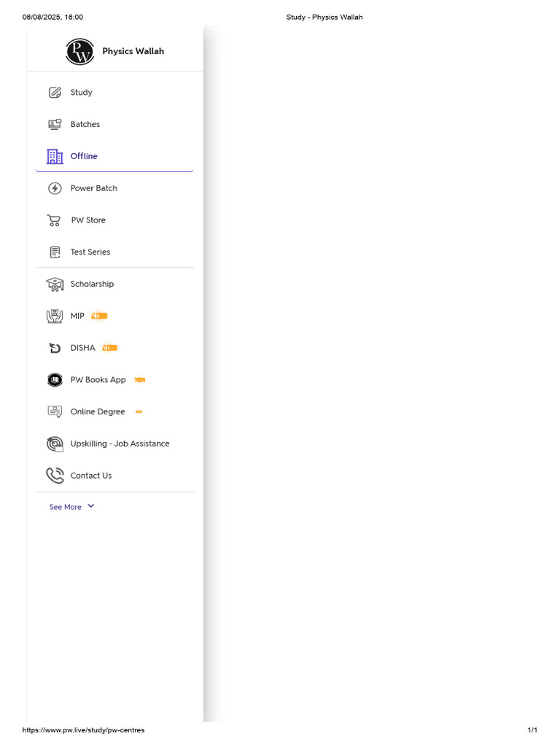Click the Study - Physics Wallah page title

[x=324, y=18]
